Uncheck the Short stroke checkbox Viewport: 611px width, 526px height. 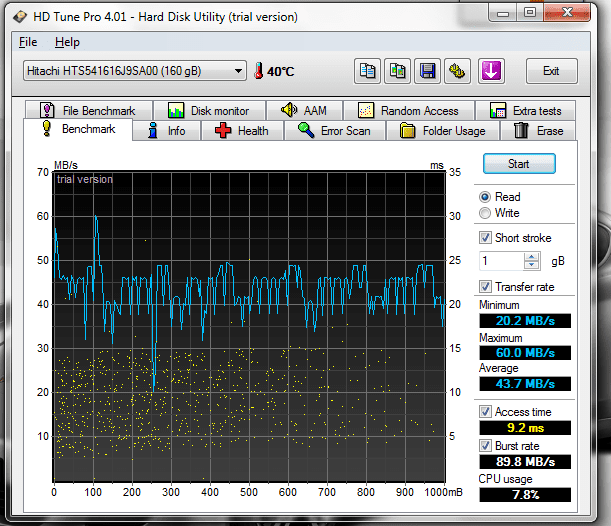(x=486, y=238)
